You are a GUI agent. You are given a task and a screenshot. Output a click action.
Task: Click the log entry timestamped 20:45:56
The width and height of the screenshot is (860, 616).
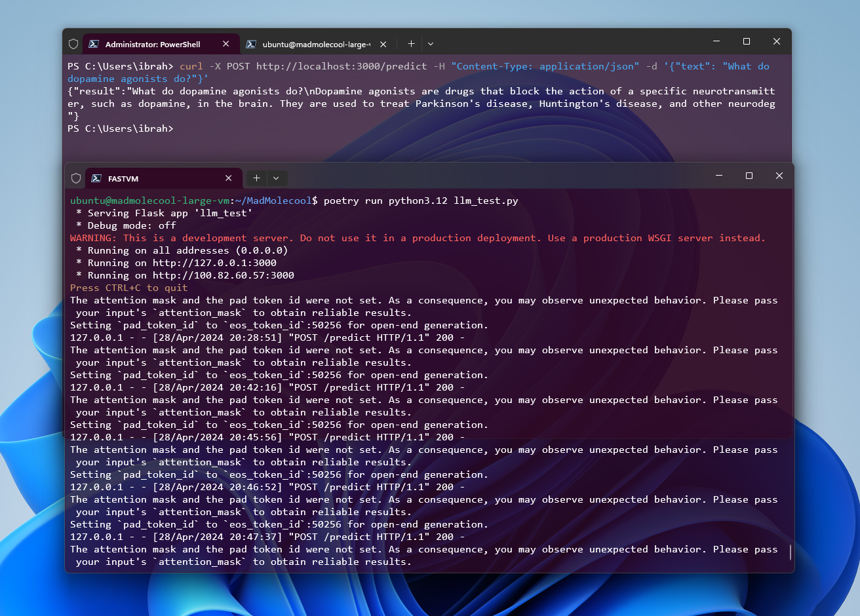267,437
